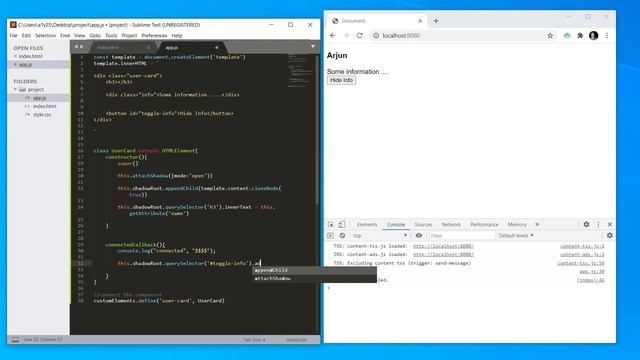Click the Hide Info button on page
This screenshot has height=360, width=640.
coord(341,80)
